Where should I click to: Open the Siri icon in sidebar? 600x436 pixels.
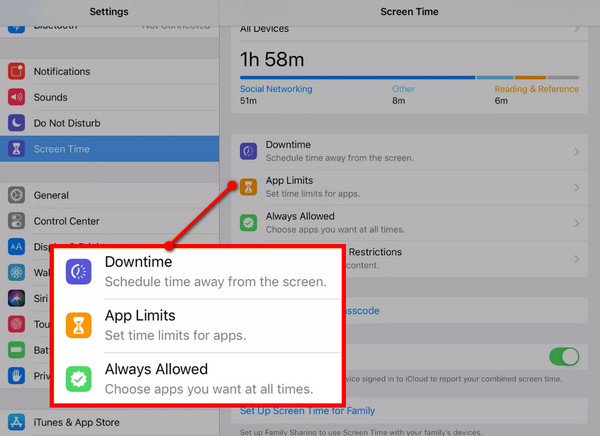(x=16, y=298)
